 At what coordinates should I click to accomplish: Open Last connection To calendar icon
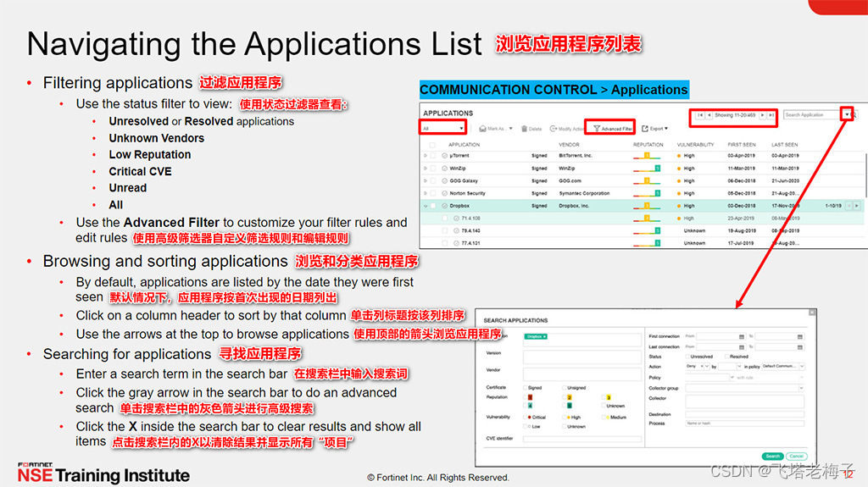(x=800, y=347)
